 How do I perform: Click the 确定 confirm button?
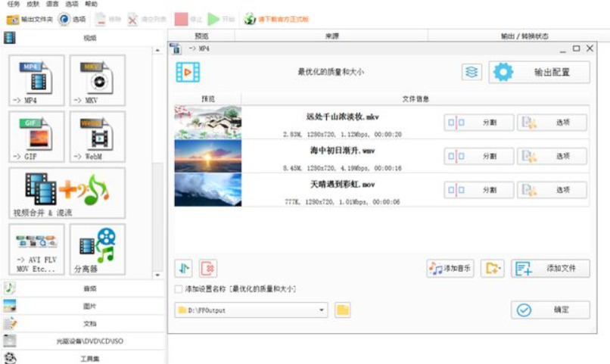(x=550, y=310)
